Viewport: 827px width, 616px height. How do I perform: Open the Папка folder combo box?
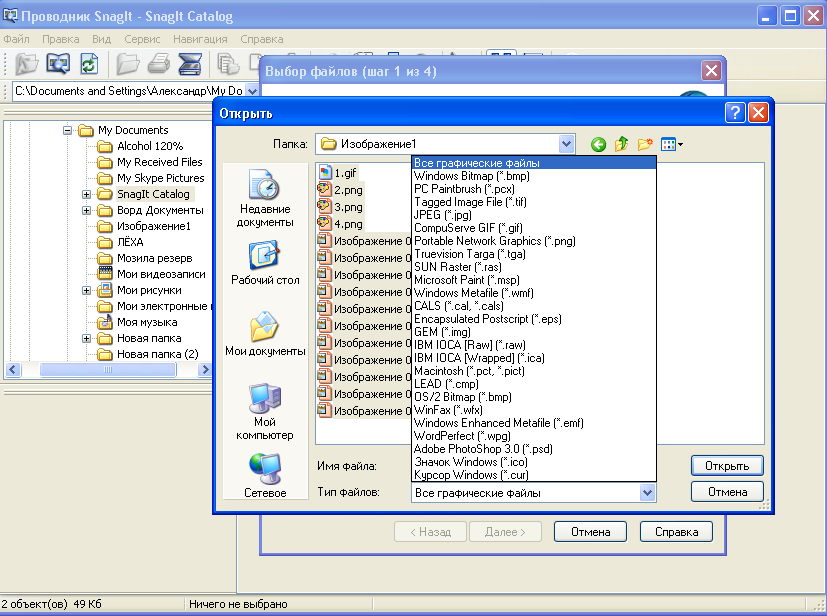[445, 144]
